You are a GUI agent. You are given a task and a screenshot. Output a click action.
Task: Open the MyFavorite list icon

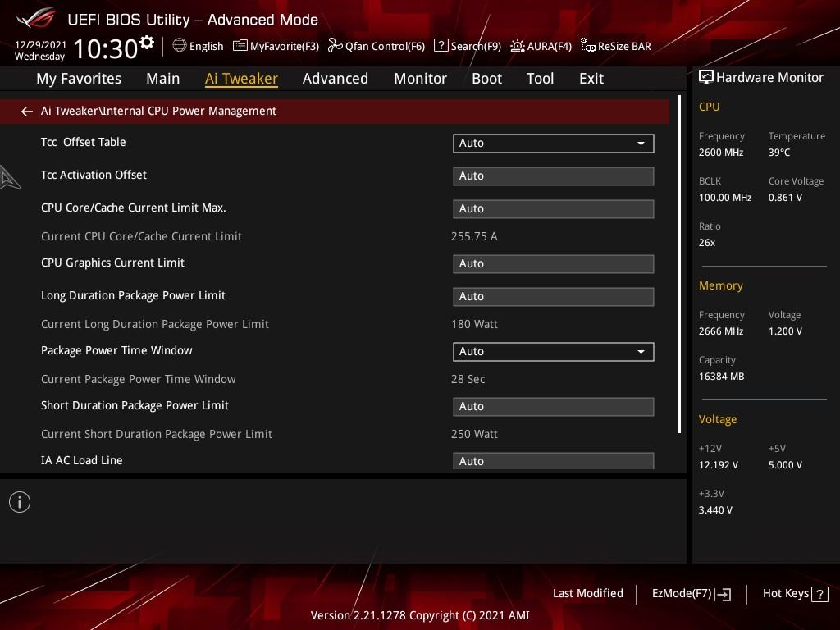point(240,46)
